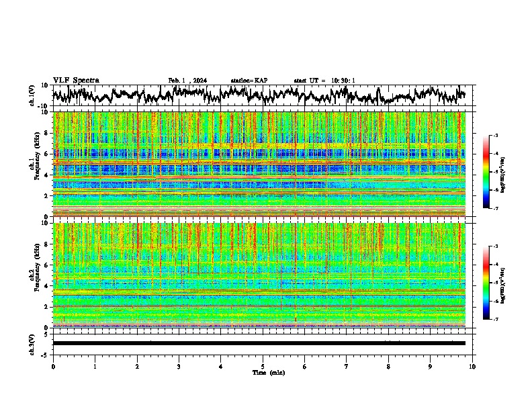Click the ch.2 color bar log(PSD) label
This screenshot has width=532, height=411.
[x=502, y=285]
